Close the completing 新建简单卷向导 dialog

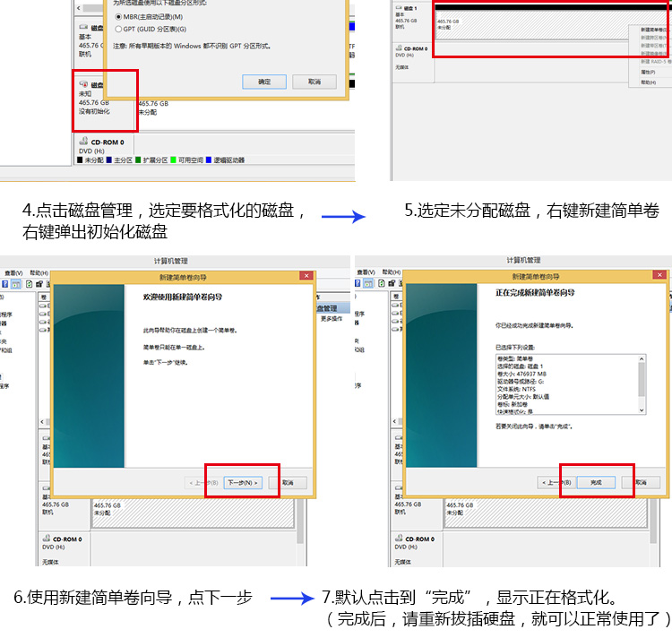pyautogui.click(x=659, y=275)
